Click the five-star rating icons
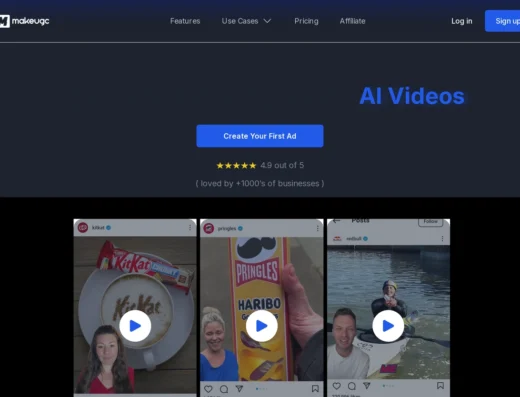The width and height of the screenshot is (520, 397). [236, 165]
